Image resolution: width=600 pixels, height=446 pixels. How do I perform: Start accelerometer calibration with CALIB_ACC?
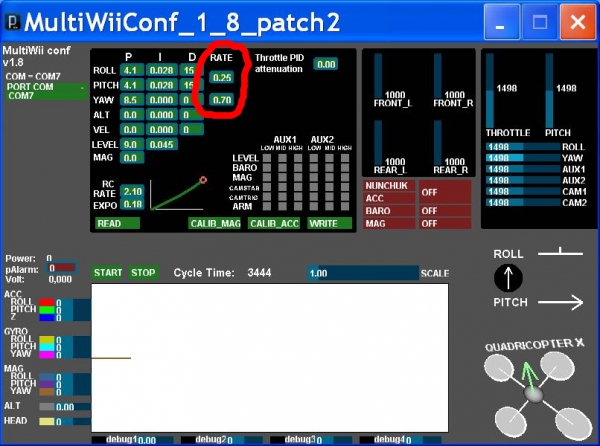[x=274, y=223]
